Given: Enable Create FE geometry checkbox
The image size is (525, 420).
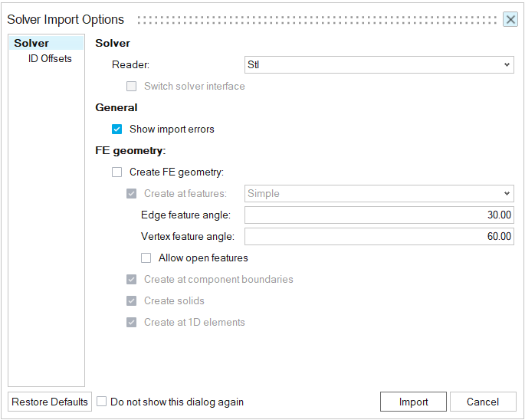Looking at the screenshot, I should tap(117, 172).
